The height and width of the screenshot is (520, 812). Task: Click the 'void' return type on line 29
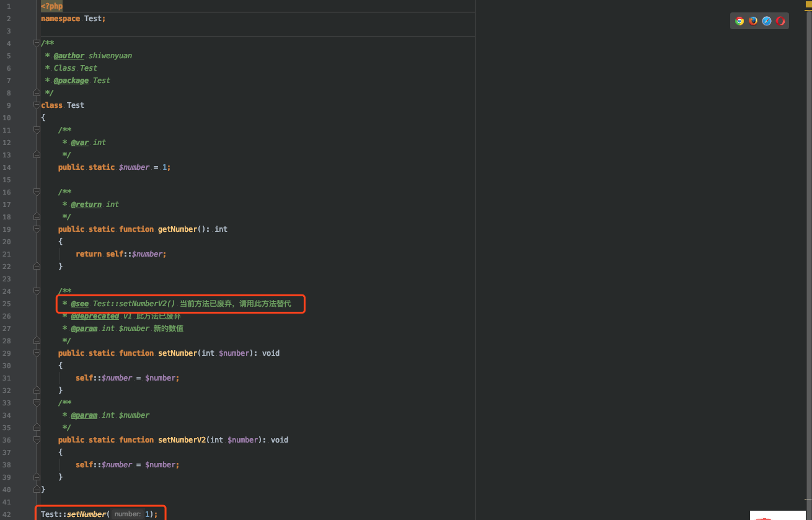point(271,353)
